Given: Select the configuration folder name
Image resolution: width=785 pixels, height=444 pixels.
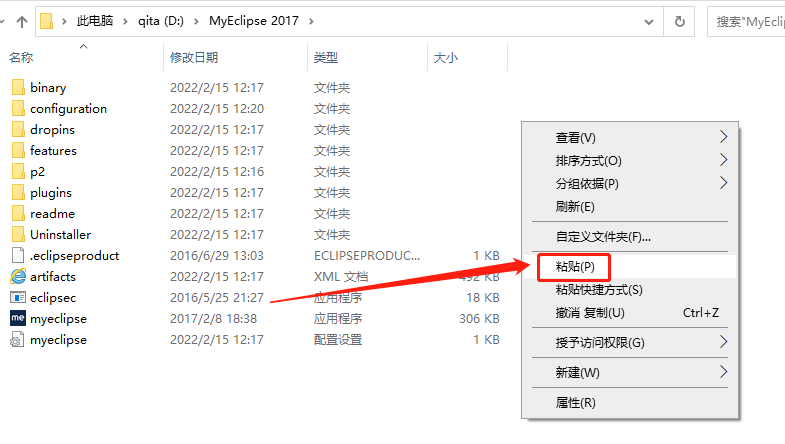Looking at the screenshot, I should (x=69, y=109).
